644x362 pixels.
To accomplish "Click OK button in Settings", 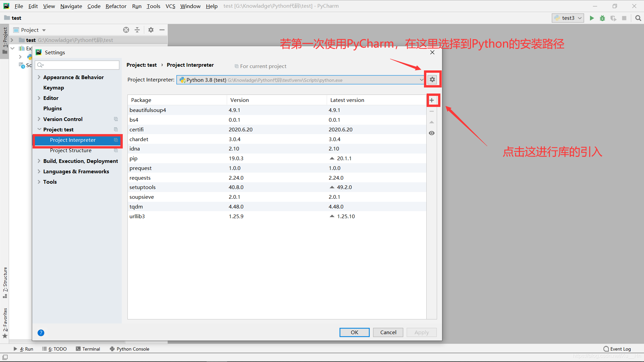I will [x=355, y=333].
